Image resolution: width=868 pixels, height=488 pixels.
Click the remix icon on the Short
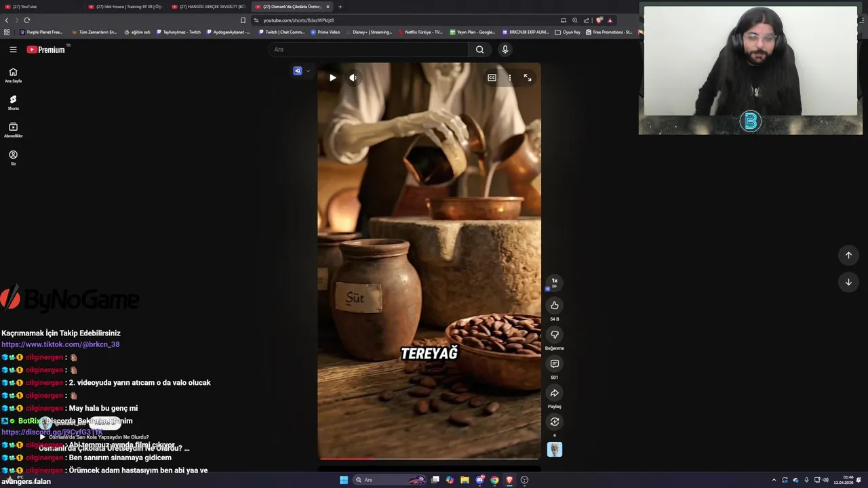[554, 422]
